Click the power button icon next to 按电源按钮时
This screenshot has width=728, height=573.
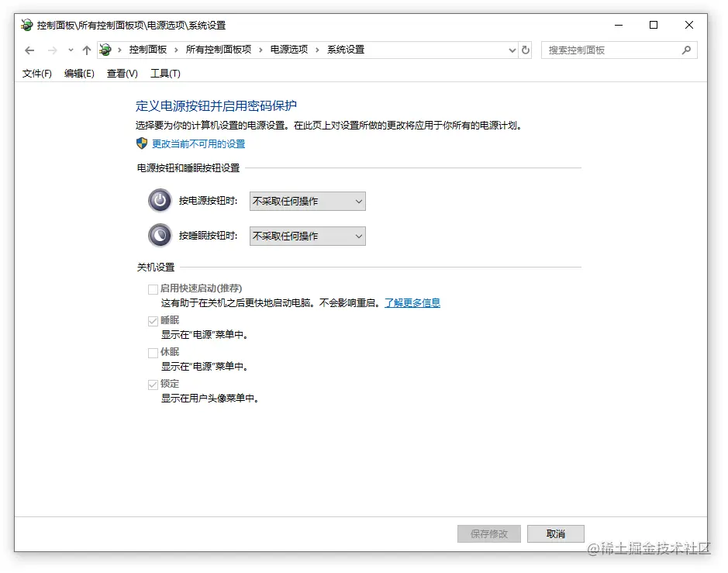click(x=159, y=200)
